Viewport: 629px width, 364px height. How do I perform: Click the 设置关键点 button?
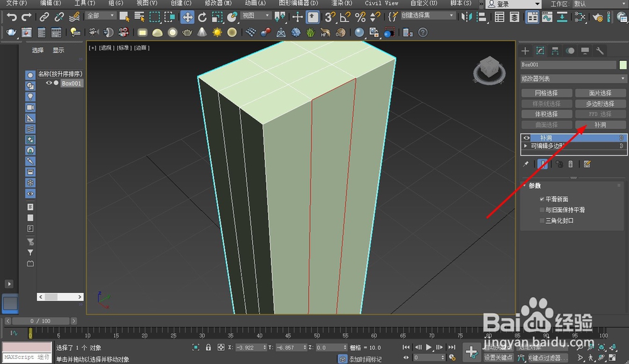click(x=498, y=358)
